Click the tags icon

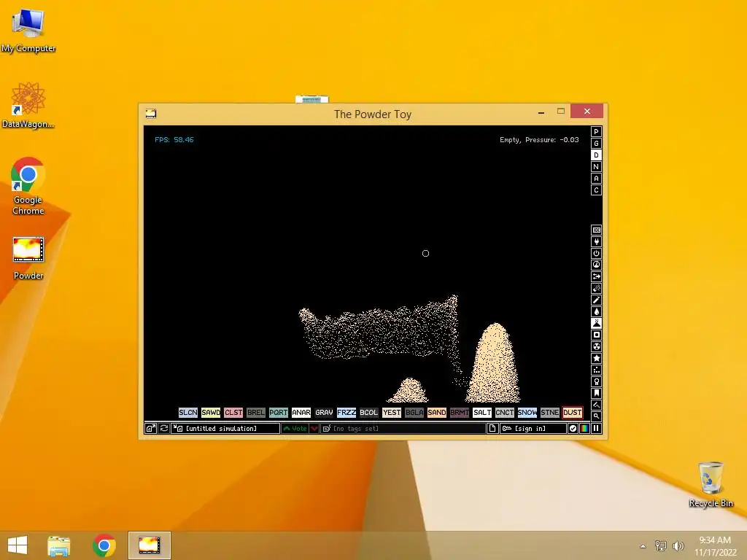pos(327,429)
